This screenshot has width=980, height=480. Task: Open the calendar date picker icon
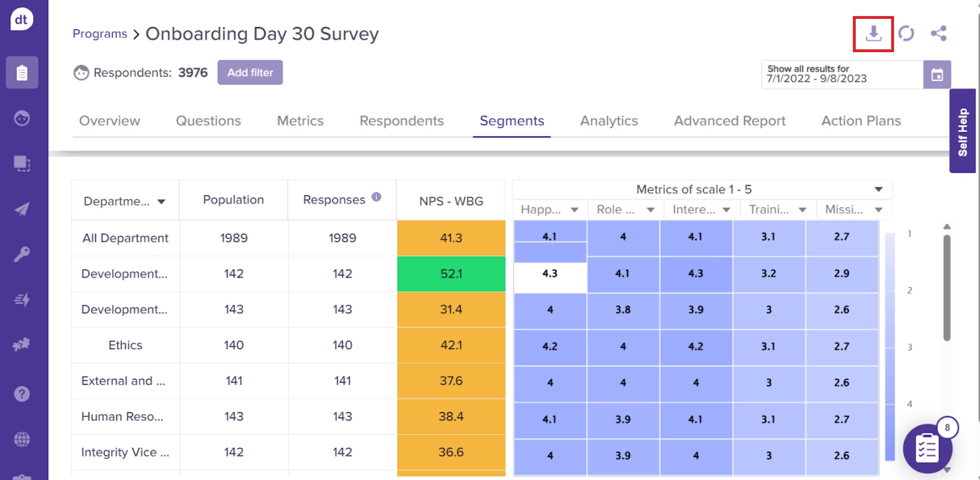[x=937, y=75]
